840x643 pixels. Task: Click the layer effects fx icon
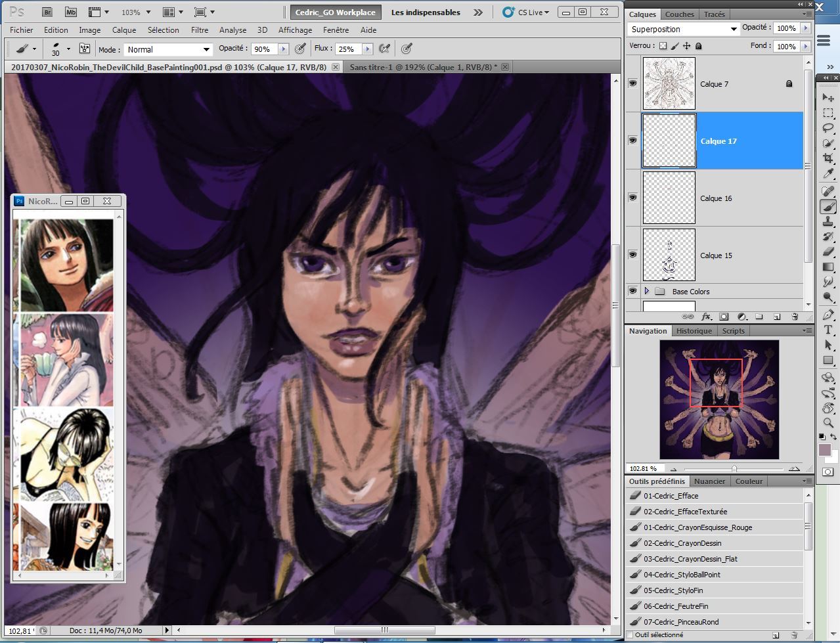pos(707,317)
